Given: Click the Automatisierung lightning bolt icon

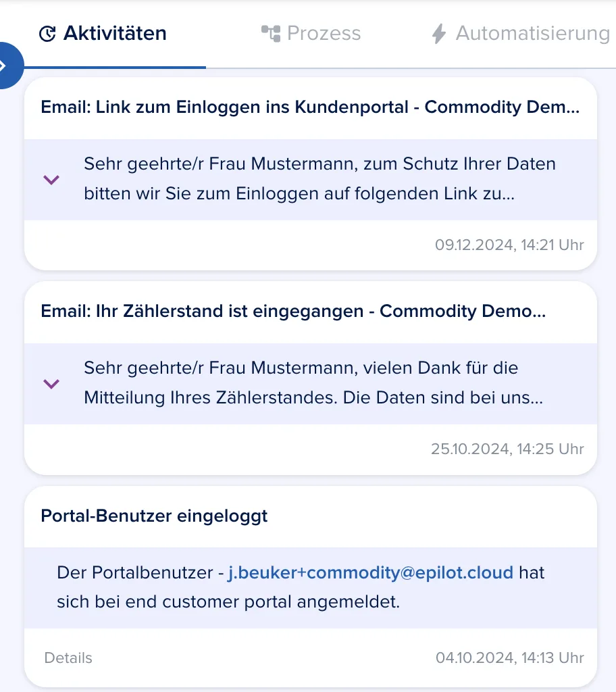Looking at the screenshot, I should (438, 34).
